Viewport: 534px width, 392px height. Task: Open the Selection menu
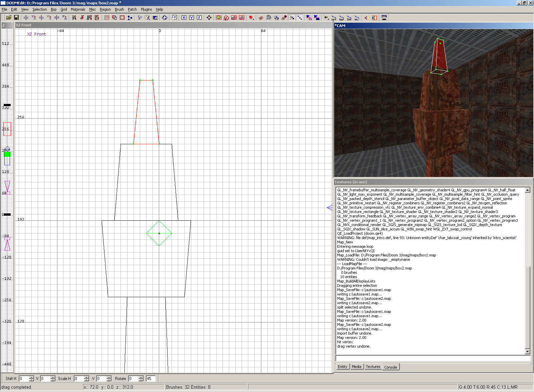[x=39, y=9]
